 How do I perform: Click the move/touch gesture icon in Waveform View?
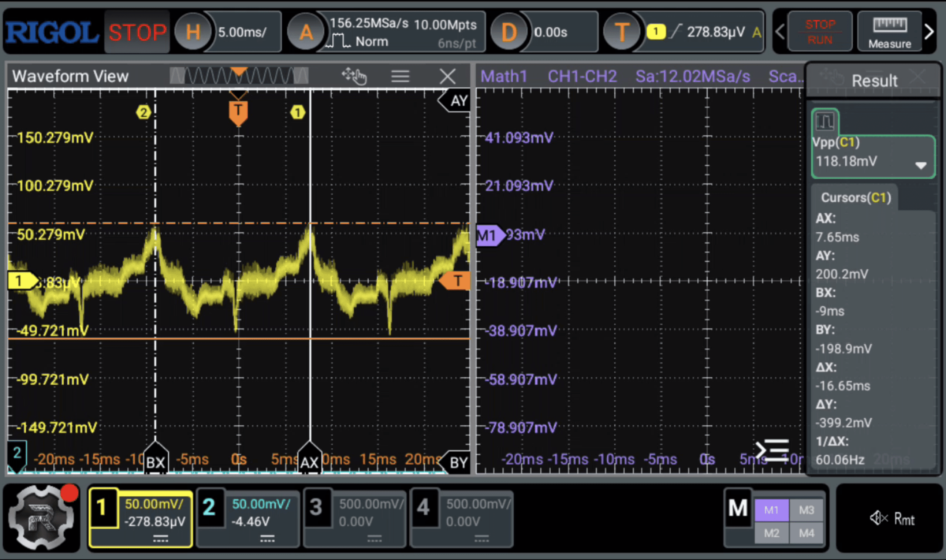[x=354, y=76]
